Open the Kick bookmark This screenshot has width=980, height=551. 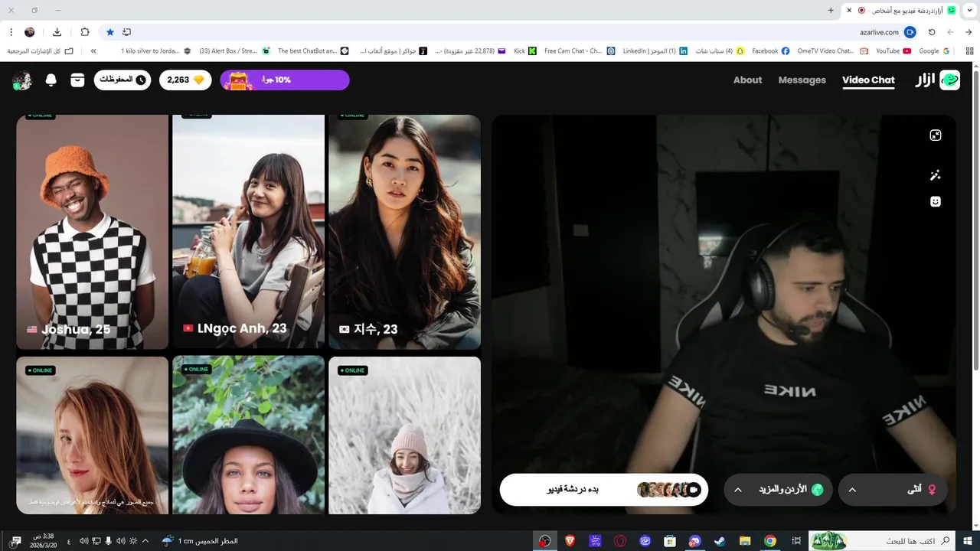tap(525, 51)
